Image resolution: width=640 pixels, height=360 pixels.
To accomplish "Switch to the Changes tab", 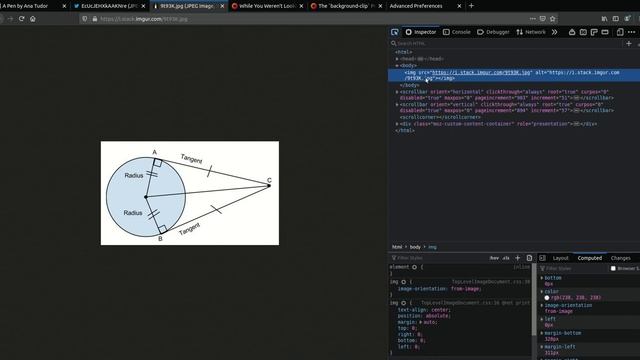I will pos(620,258).
